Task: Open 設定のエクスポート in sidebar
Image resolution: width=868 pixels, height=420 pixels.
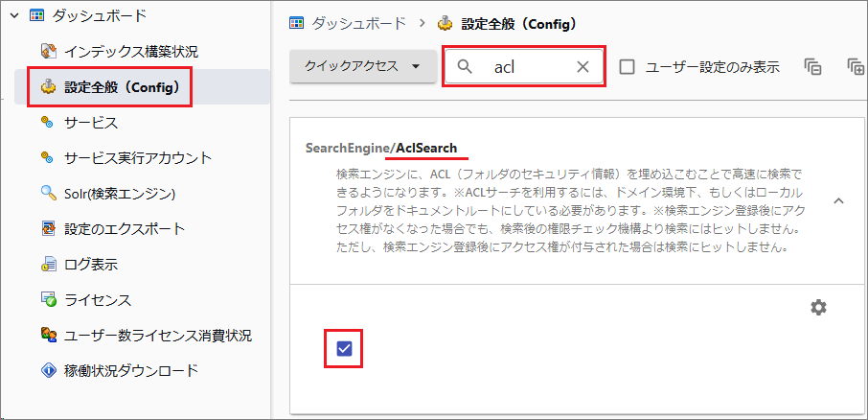Action: [125, 229]
